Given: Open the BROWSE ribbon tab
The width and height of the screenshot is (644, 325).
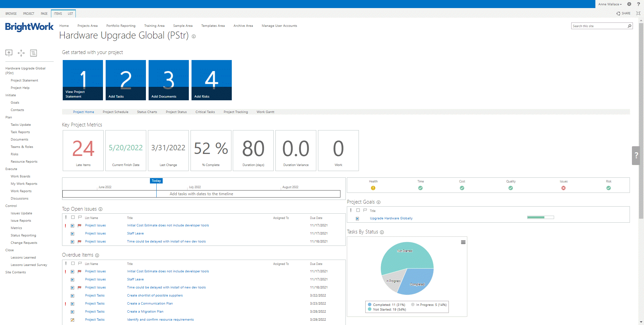Looking at the screenshot, I should pyautogui.click(x=11, y=14).
